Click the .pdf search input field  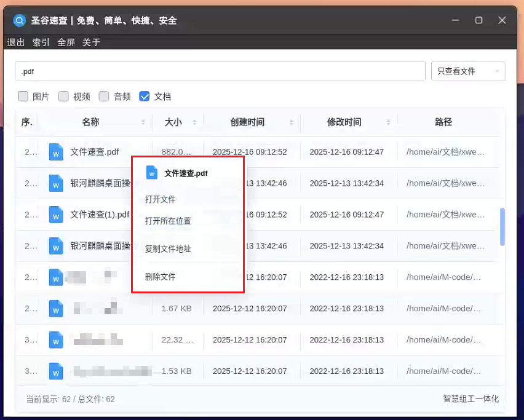(x=220, y=71)
